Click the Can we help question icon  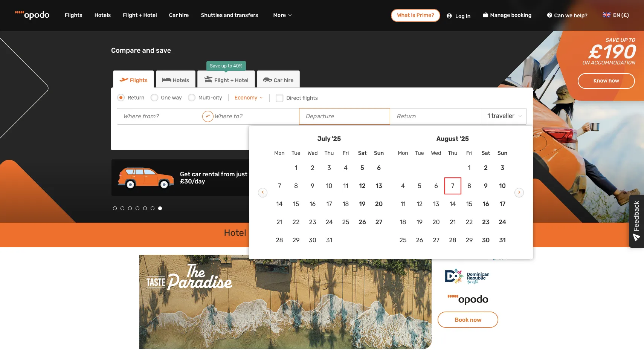(549, 15)
